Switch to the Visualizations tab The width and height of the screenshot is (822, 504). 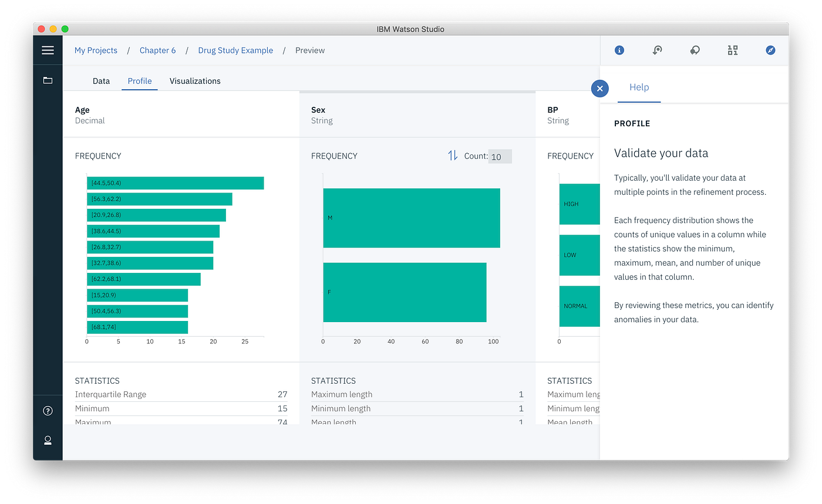[x=195, y=80]
